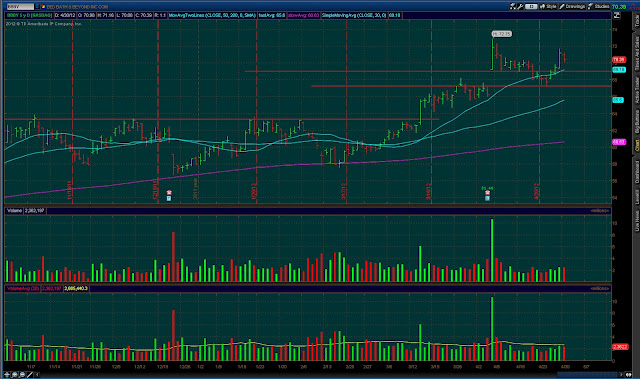Click the timeframe button next to wrench
This screenshot has height=379, width=640.
[x=531, y=7]
